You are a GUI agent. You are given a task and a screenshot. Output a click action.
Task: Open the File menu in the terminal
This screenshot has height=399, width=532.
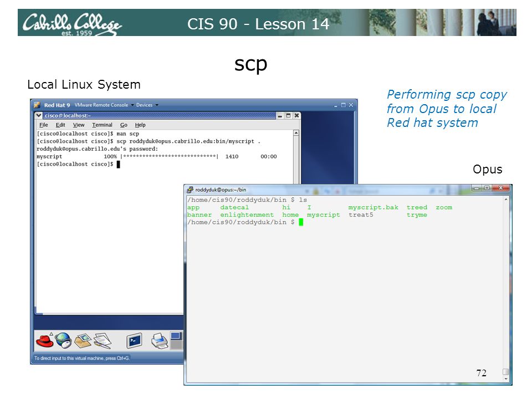coord(44,125)
